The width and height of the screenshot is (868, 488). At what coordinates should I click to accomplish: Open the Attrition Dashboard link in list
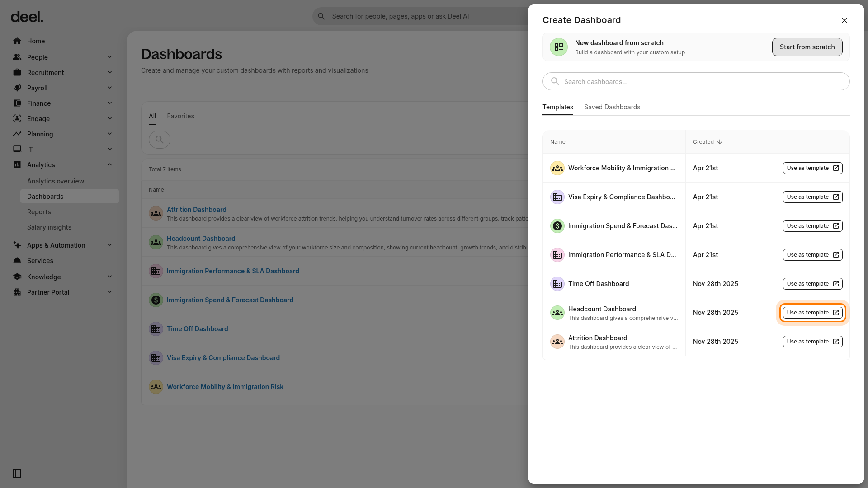click(197, 210)
